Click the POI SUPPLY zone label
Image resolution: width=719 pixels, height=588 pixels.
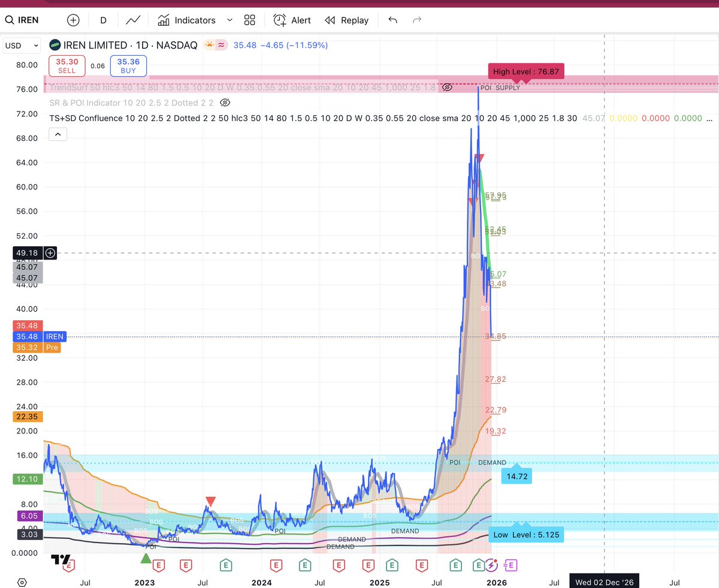(500, 88)
